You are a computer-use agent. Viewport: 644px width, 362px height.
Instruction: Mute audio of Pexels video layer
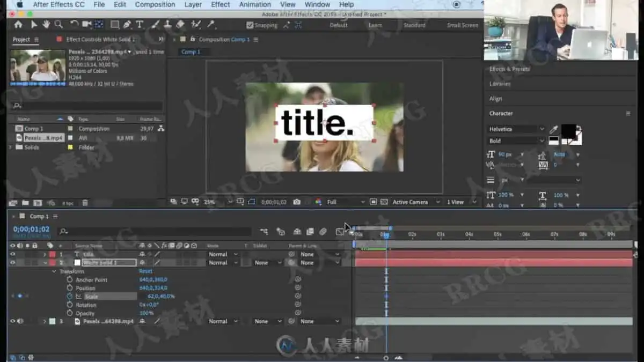20,321
